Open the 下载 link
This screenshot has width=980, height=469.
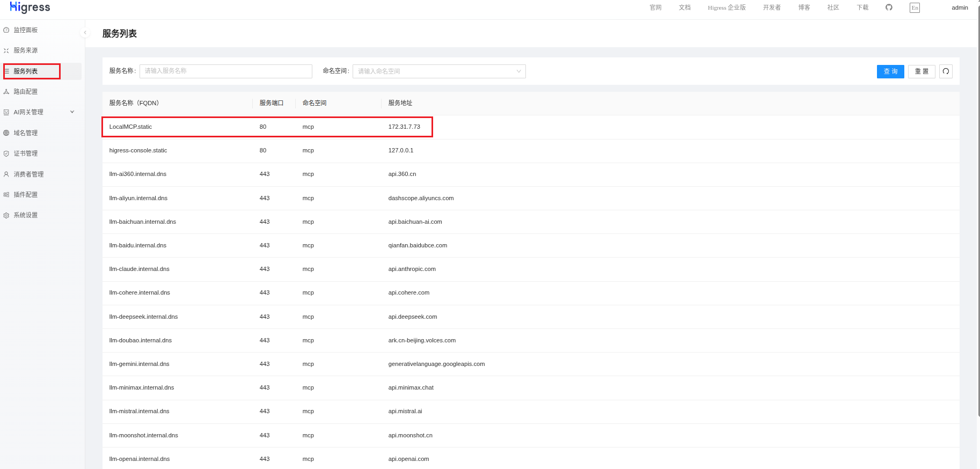(862, 8)
